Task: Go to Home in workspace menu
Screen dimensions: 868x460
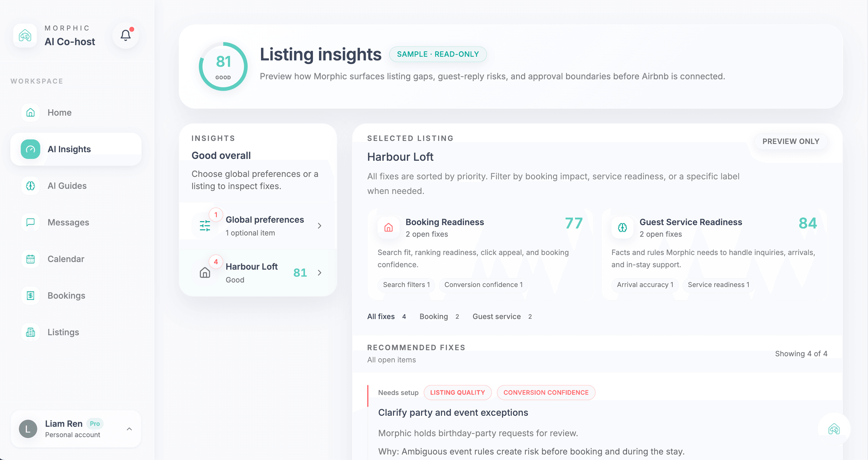Action: [x=76, y=113]
